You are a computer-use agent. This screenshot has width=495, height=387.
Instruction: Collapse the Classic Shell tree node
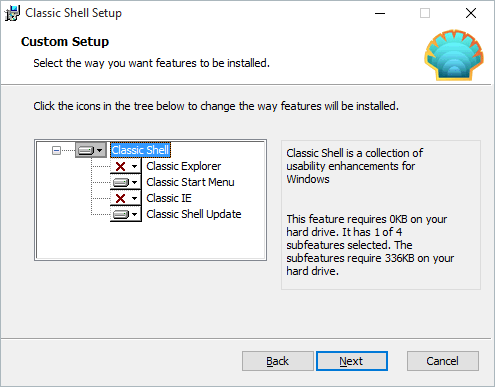56,151
